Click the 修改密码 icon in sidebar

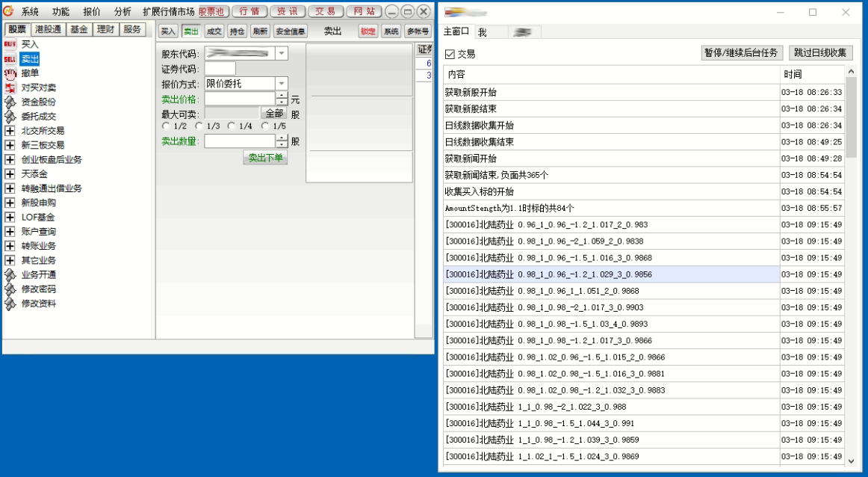pyautogui.click(x=10, y=289)
